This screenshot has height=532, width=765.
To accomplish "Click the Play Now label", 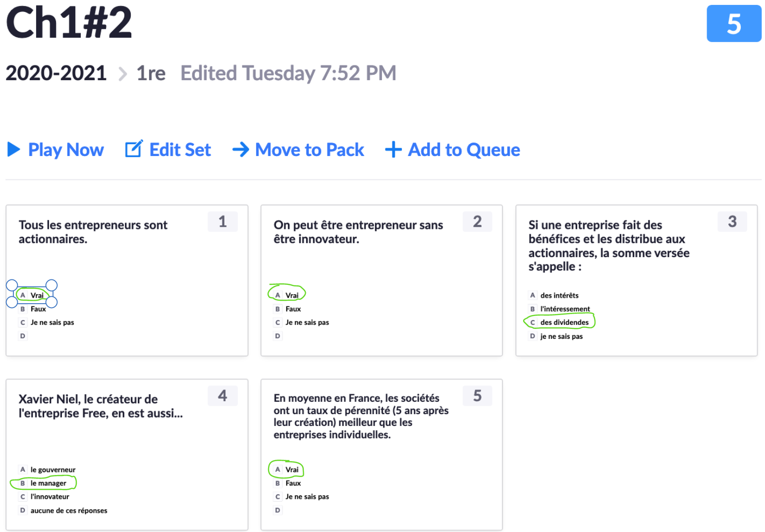I will (66, 150).
